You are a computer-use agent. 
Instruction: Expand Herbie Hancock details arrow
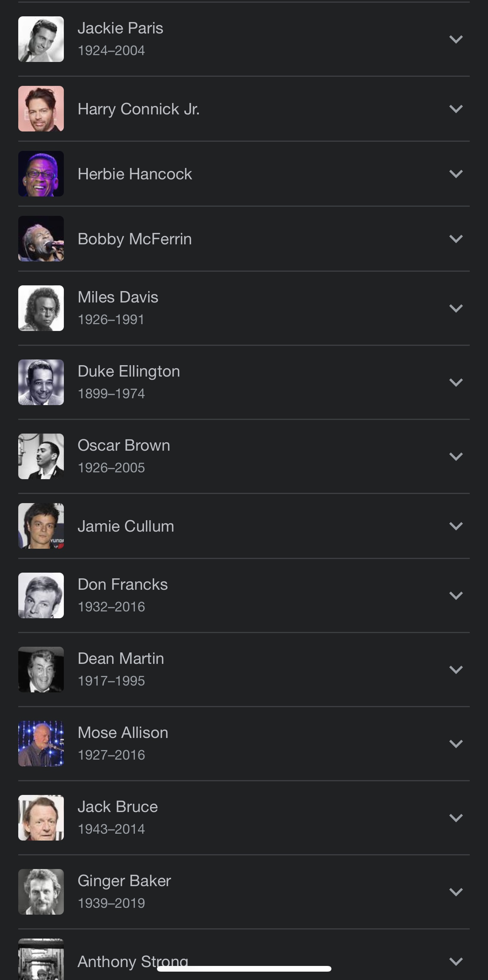tap(456, 174)
